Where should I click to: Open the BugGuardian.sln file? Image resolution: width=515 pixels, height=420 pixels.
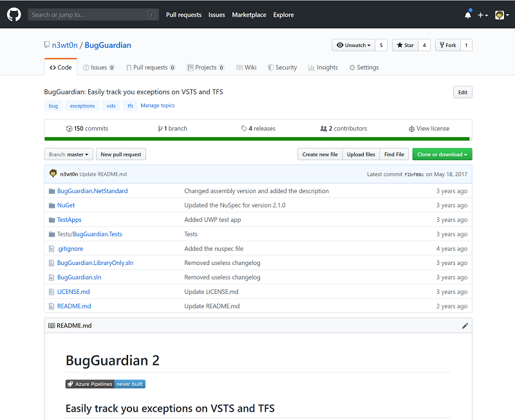point(79,277)
